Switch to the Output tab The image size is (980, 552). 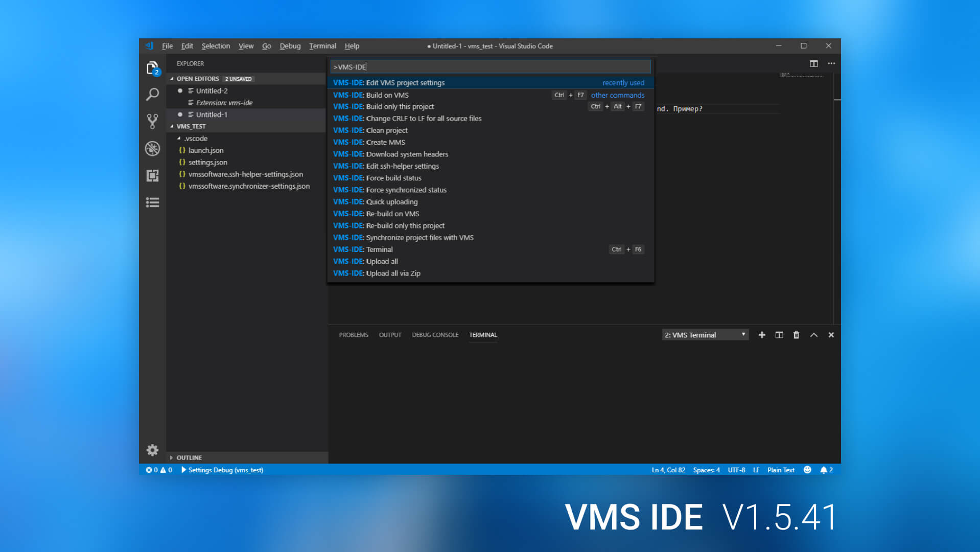[x=390, y=335]
